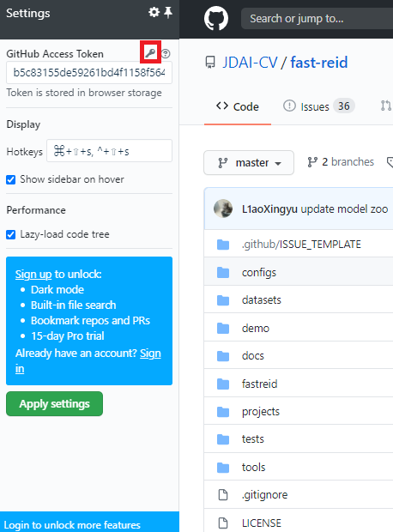
Task: Click the folder icon next to demo
Action: click(223, 328)
